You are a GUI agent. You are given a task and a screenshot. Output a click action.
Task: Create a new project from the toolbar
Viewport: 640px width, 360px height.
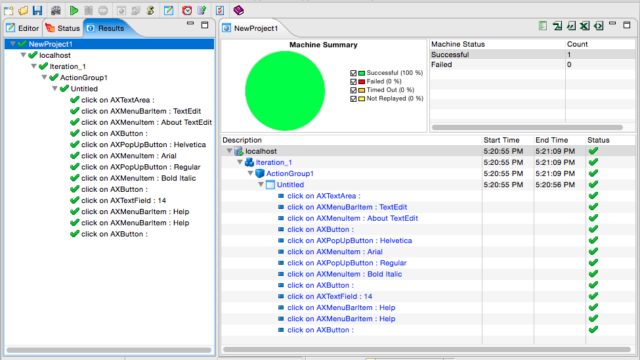tap(9, 11)
